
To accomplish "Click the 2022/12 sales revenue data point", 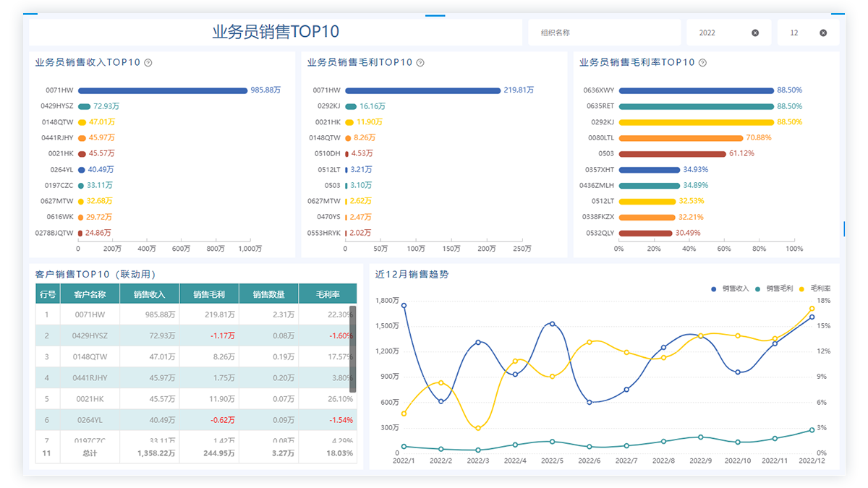I will [x=812, y=317].
